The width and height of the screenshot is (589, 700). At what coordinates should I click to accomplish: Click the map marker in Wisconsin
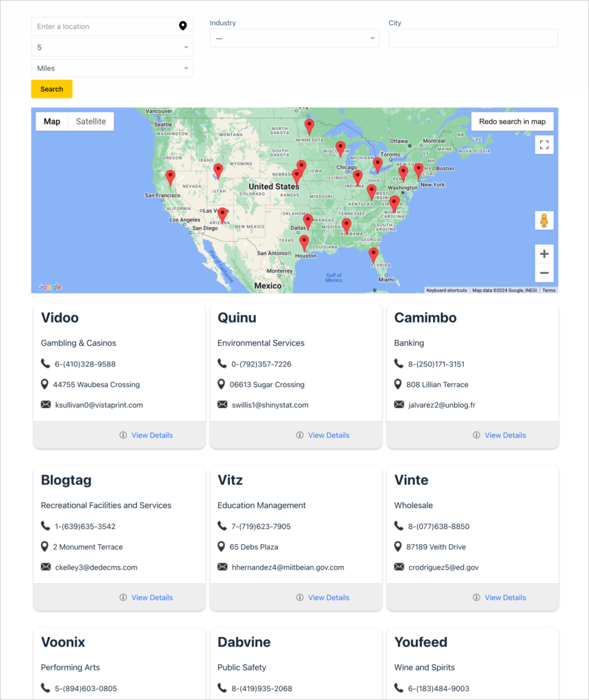pos(340,149)
